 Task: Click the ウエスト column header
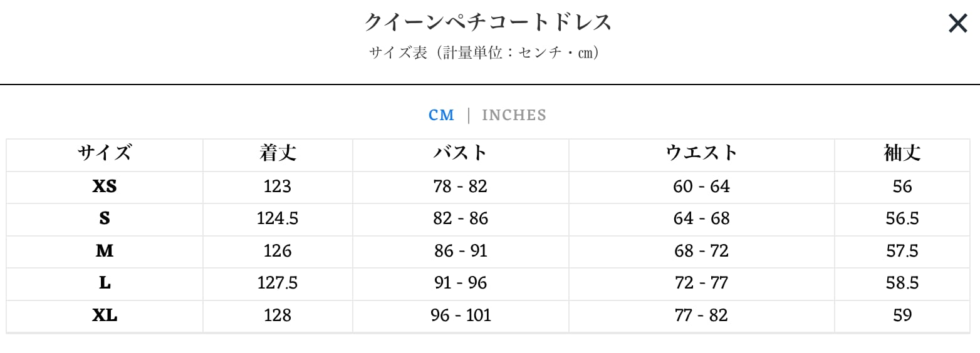point(701,153)
